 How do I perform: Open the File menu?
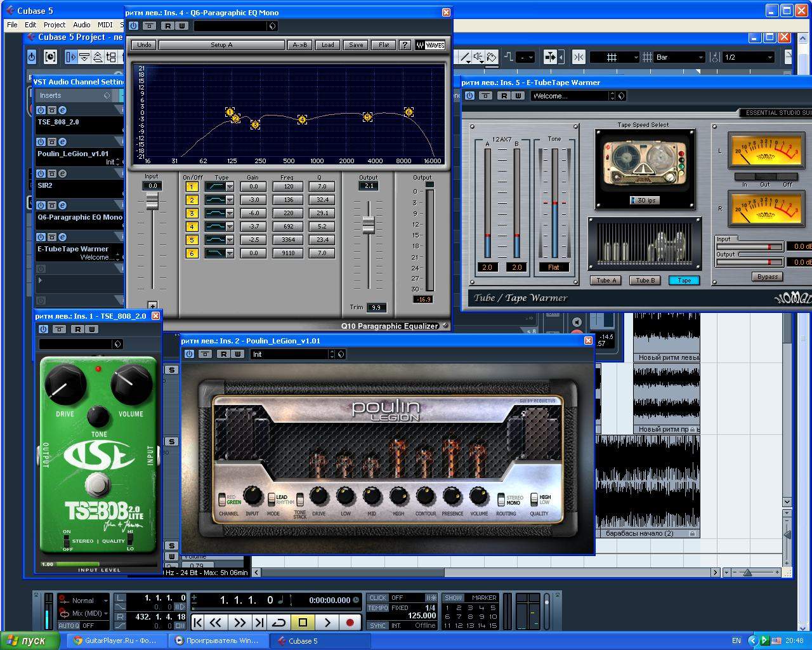(x=12, y=25)
